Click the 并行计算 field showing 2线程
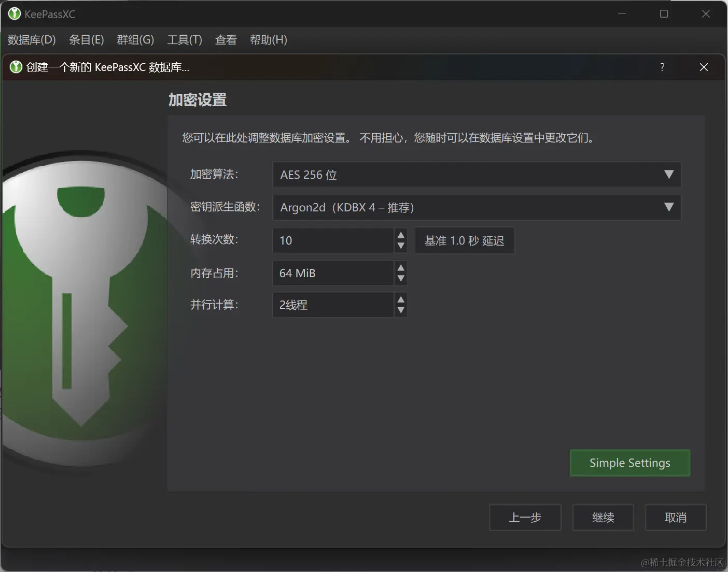Image resolution: width=728 pixels, height=572 pixels. pyautogui.click(x=333, y=305)
